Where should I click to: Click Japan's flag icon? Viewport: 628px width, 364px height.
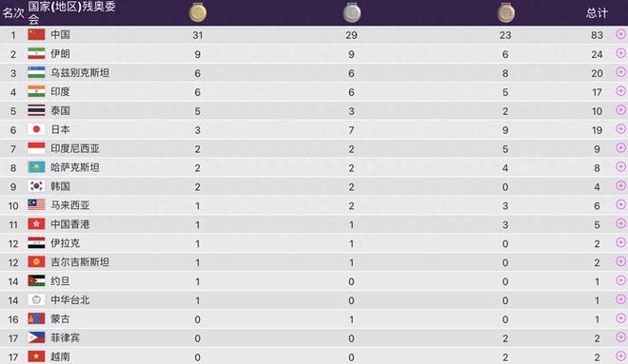pos(36,129)
